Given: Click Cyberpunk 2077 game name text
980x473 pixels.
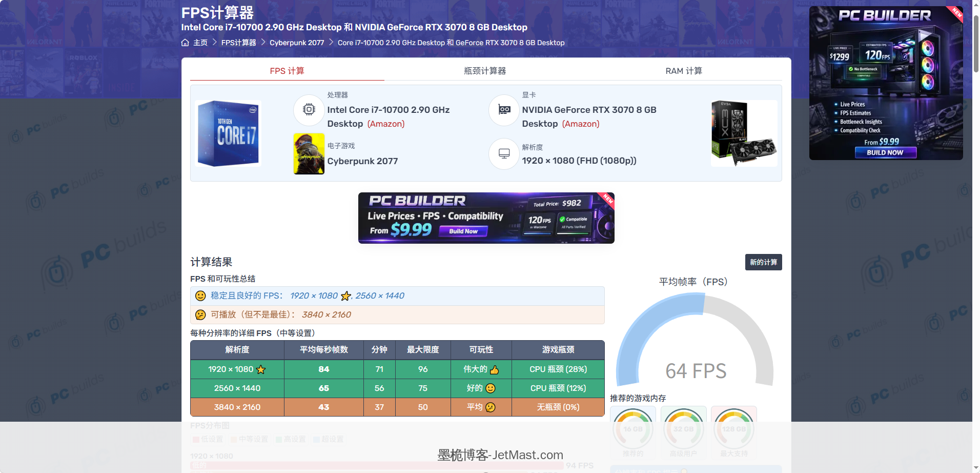Looking at the screenshot, I should [362, 161].
